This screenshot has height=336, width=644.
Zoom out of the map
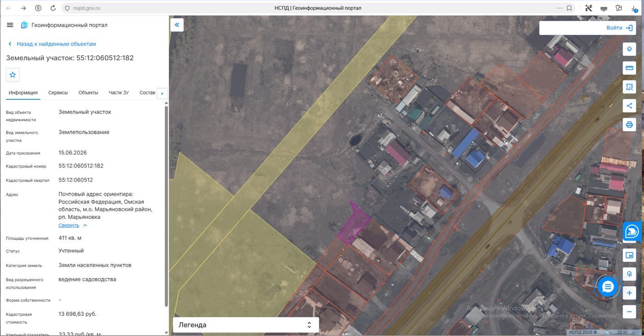click(629, 312)
